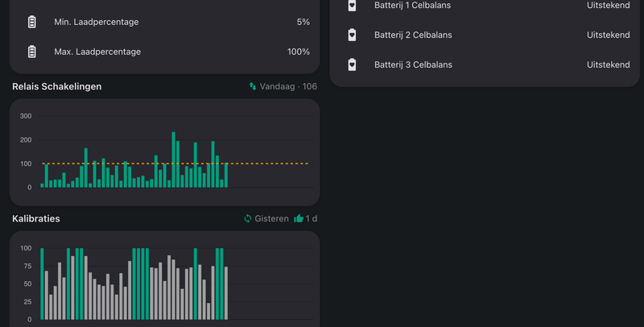Screen dimensions: 644x327
Task: Click the tallest bar in Relais Schakelingen chart
Action: coord(173,159)
